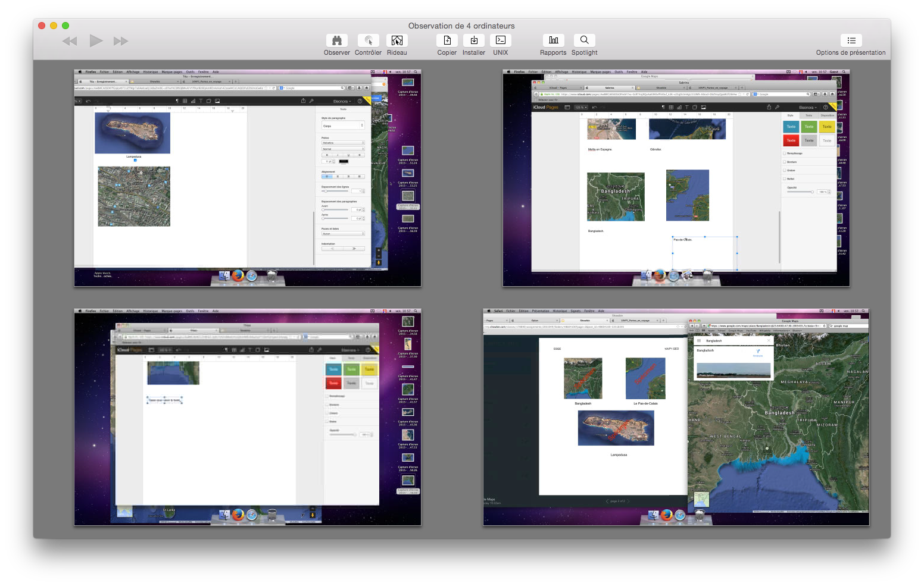
Task: Open the Options de présentation menu
Action: [x=851, y=40]
